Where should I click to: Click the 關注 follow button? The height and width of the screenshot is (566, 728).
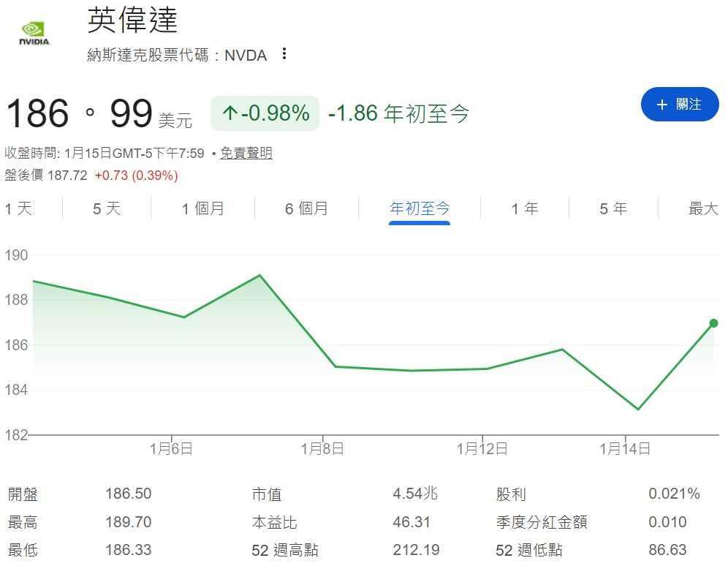point(680,104)
